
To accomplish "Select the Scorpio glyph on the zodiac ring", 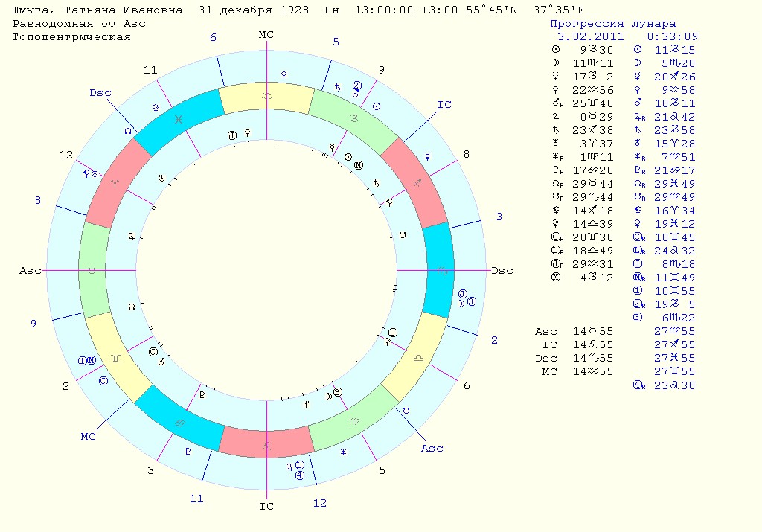I will 442,271.
